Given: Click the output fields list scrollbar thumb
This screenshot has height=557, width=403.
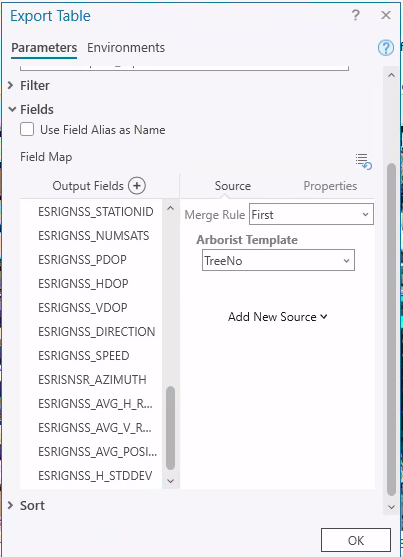Looking at the screenshot, I should 171,428.
